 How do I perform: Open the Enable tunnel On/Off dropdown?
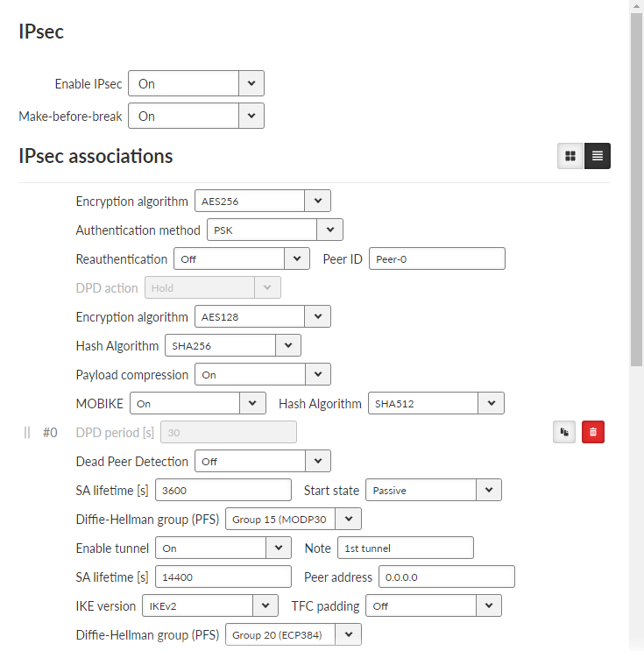point(223,548)
